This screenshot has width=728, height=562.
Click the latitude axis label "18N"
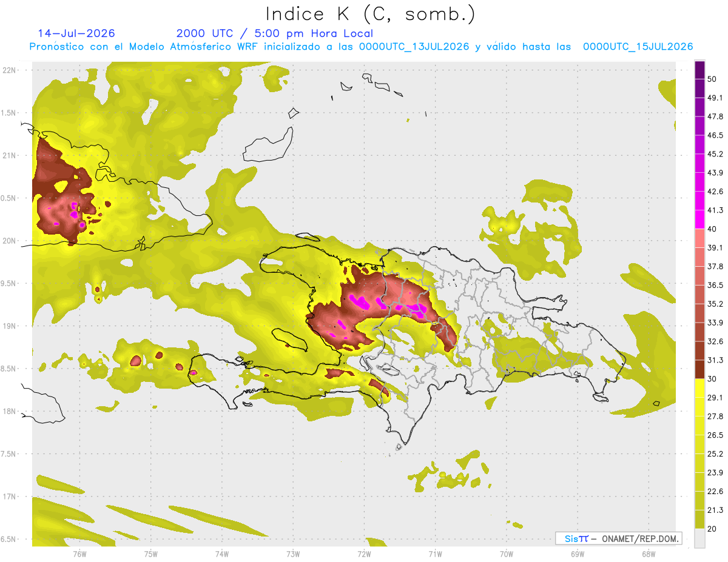(8, 411)
